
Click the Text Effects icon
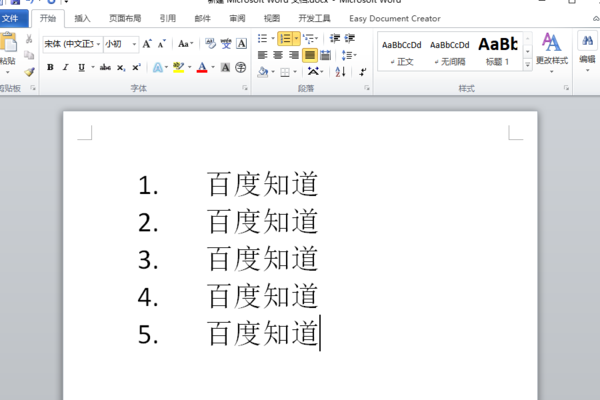[158, 68]
